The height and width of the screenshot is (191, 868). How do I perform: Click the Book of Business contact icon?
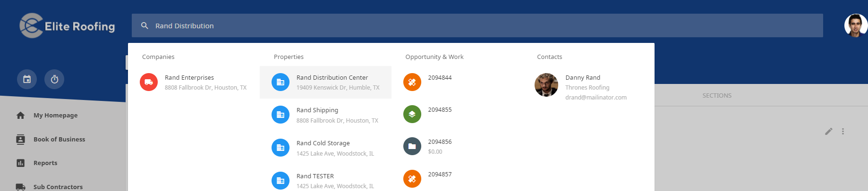[20, 139]
